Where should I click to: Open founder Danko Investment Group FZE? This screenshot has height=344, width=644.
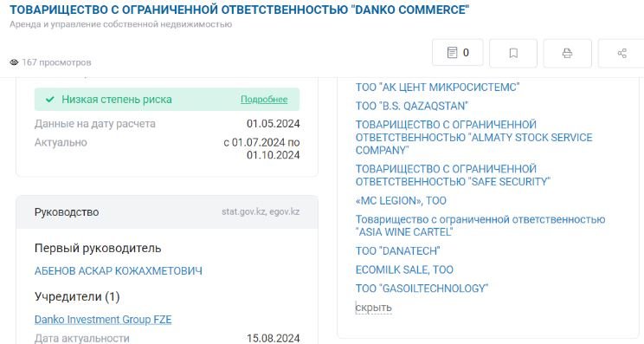(x=103, y=320)
